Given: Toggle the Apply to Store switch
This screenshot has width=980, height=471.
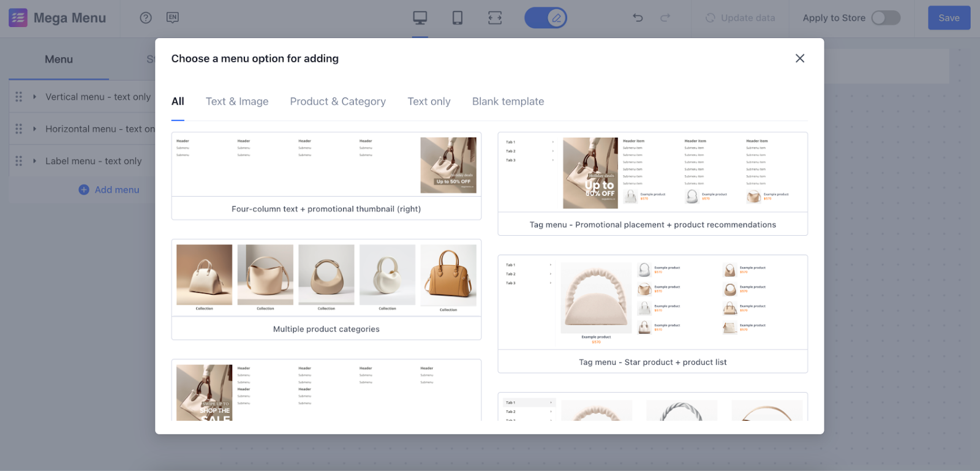Looking at the screenshot, I should click(x=886, y=18).
